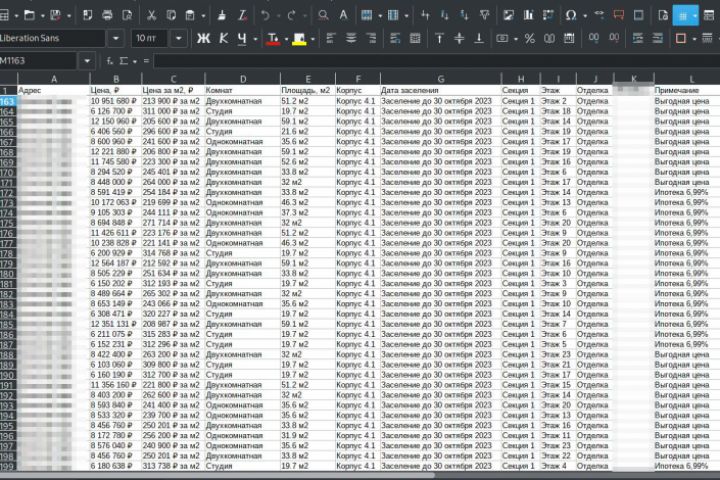Open the Paste options dropdown arrow
The width and height of the screenshot is (720, 480).
[203, 15]
